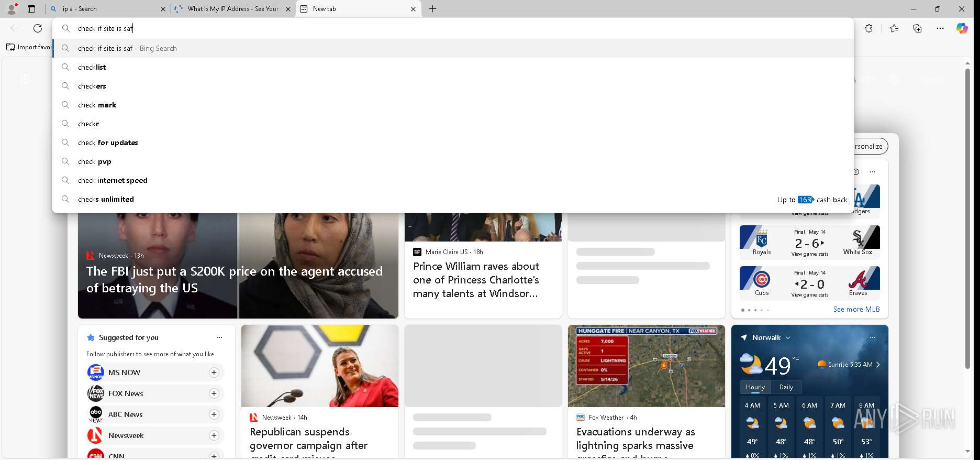Switch to 'ip a - Search' tab
Viewport: 980px width, 460px height.
pos(107,9)
